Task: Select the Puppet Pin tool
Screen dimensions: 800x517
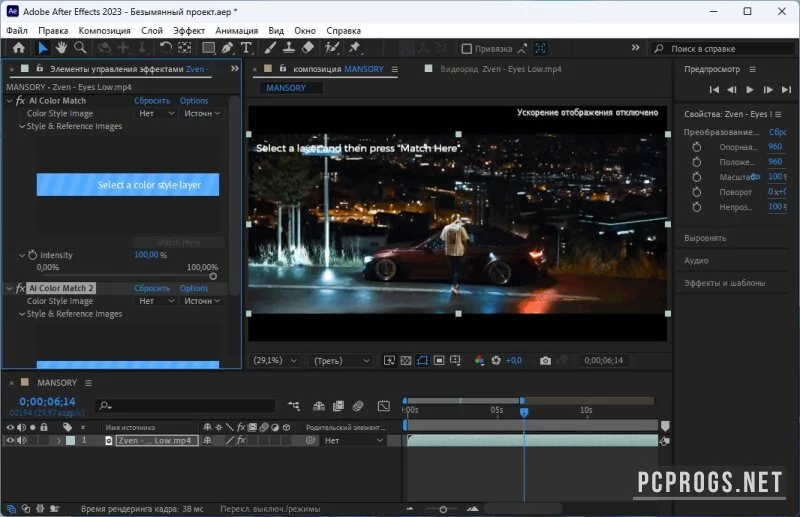Action: pos(354,48)
